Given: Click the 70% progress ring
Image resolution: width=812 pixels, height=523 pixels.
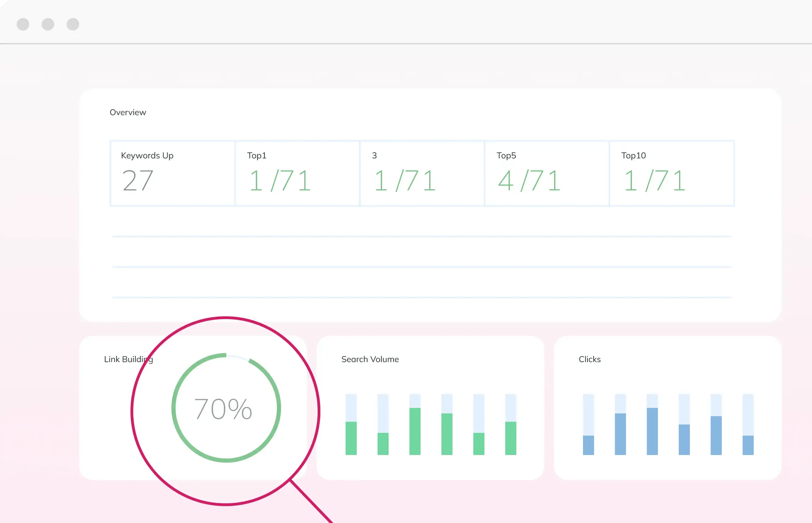Looking at the screenshot, I should tap(226, 408).
